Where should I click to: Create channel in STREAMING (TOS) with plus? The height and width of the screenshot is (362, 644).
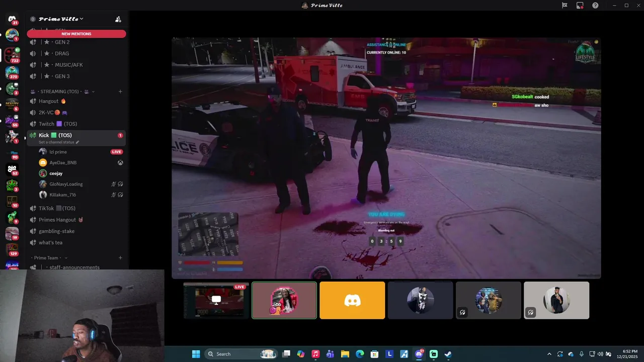(x=120, y=92)
